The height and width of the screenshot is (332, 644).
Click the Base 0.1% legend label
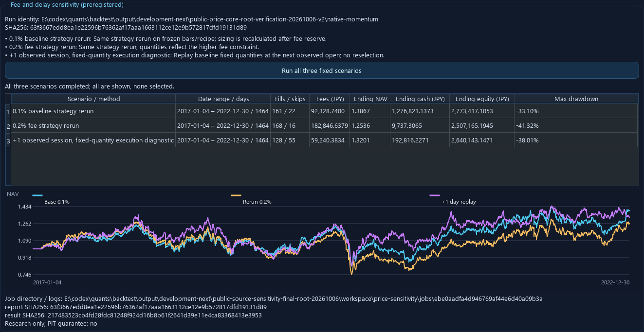click(57, 202)
